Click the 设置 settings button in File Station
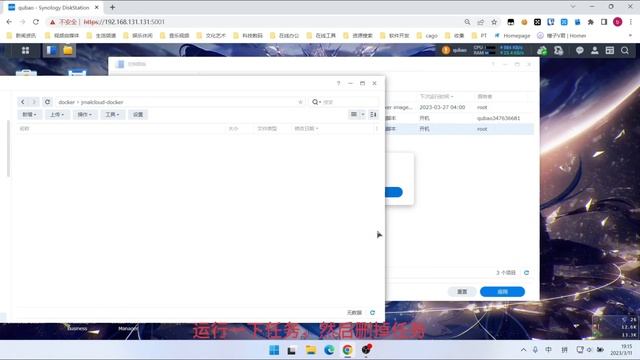 (x=138, y=115)
